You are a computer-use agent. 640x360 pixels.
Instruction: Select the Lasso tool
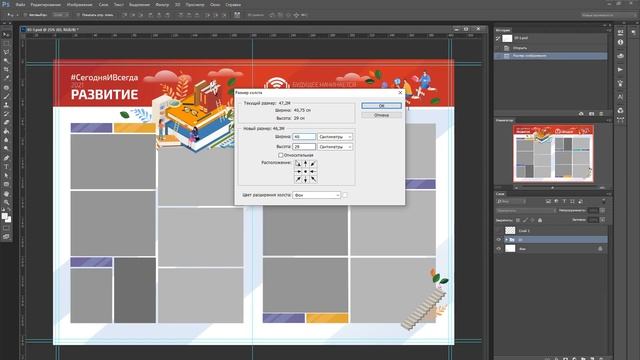(6, 52)
